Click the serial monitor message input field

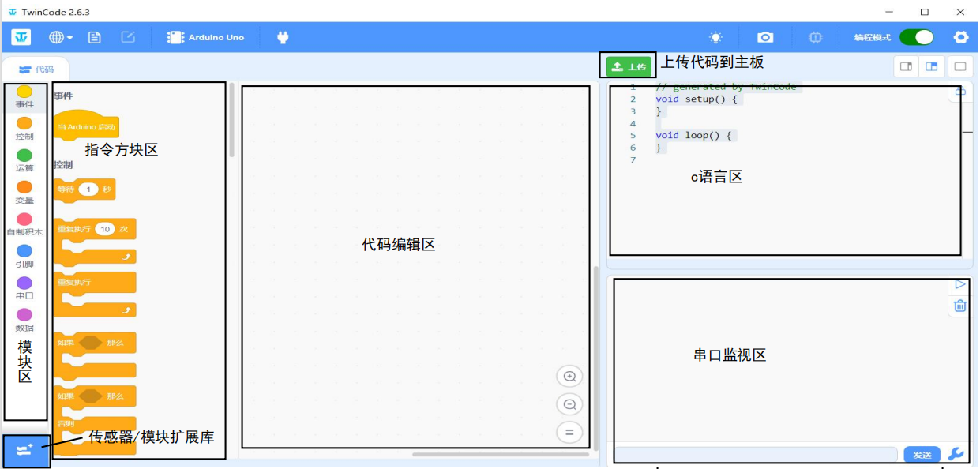[757, 455]
